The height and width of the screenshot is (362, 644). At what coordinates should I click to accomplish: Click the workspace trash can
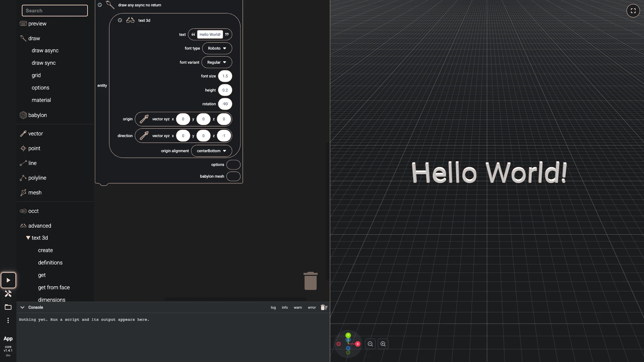311,281
